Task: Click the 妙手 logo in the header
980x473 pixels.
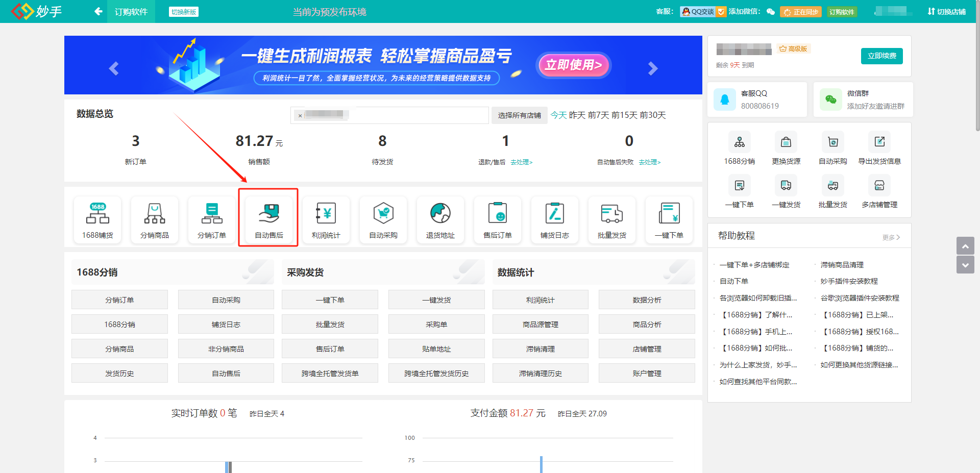Action: 36,11
